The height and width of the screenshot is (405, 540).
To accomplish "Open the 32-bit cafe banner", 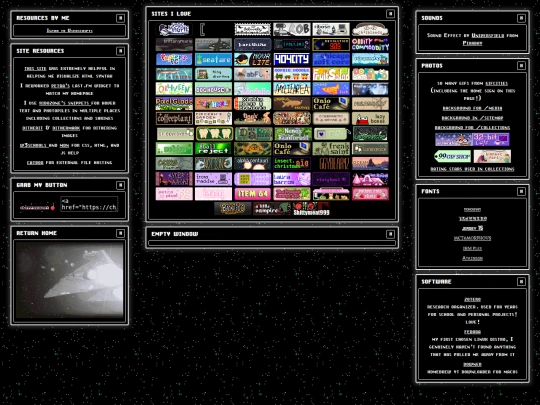I will [491, 139].
